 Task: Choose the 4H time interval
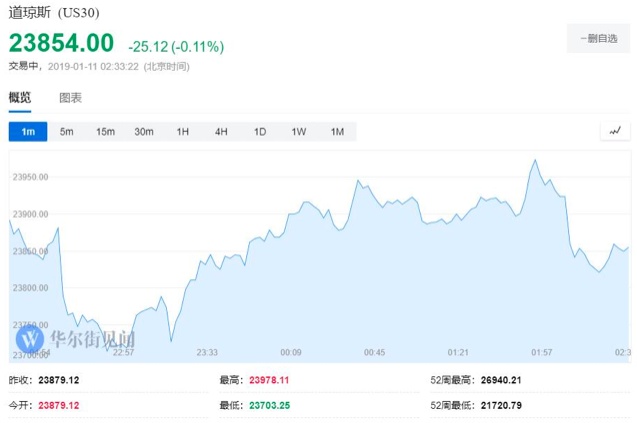[x=221, y=132]
